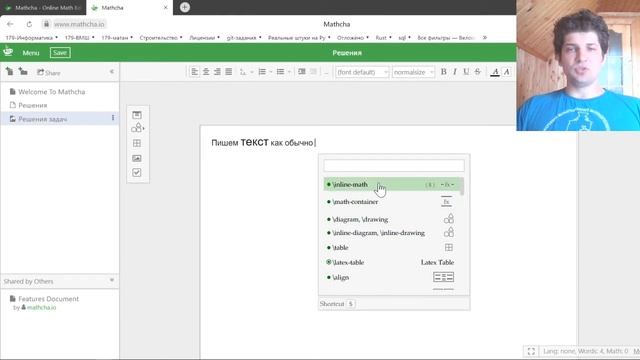
Task: Open the Features Document
Action: [49, 299]
